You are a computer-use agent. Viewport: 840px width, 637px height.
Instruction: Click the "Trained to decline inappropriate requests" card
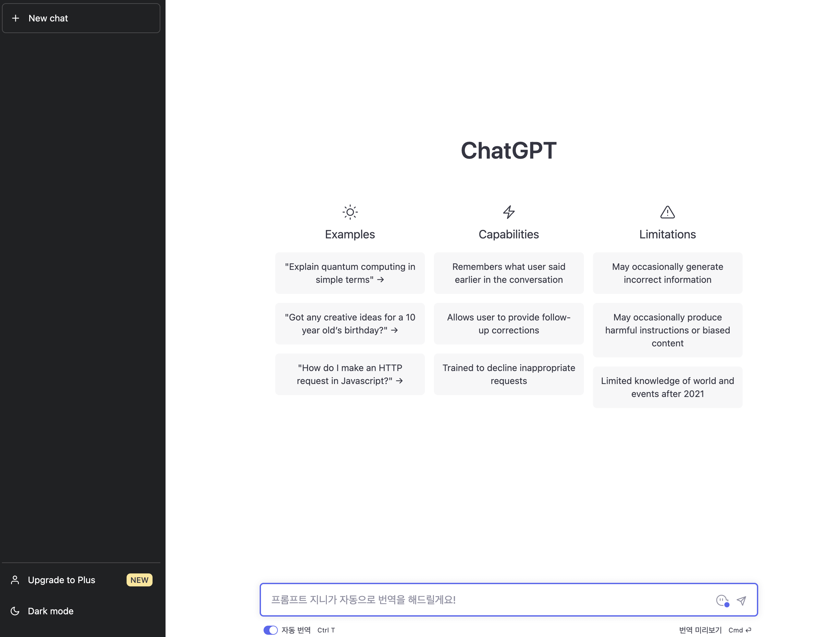[509, 374]
